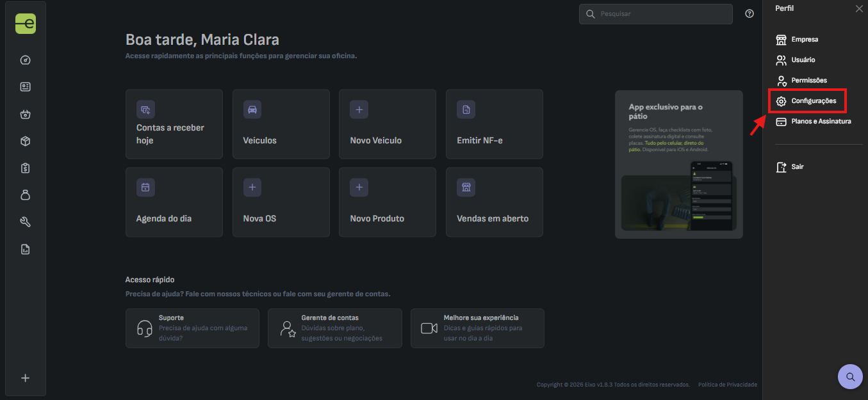Open the Emitir NF-e shortcut card

(x=495, y=124)
